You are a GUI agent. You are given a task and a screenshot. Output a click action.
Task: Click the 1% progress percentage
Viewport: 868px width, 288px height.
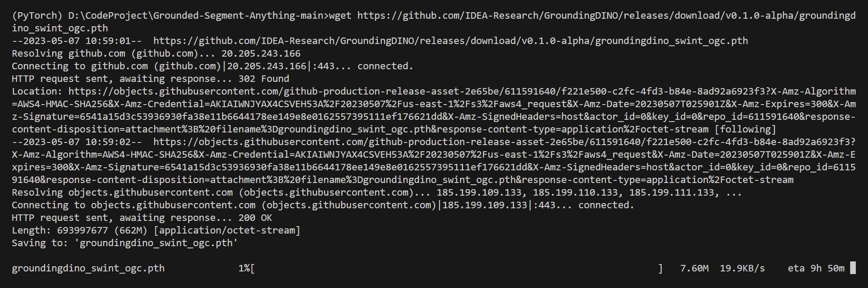pos(244,268)
